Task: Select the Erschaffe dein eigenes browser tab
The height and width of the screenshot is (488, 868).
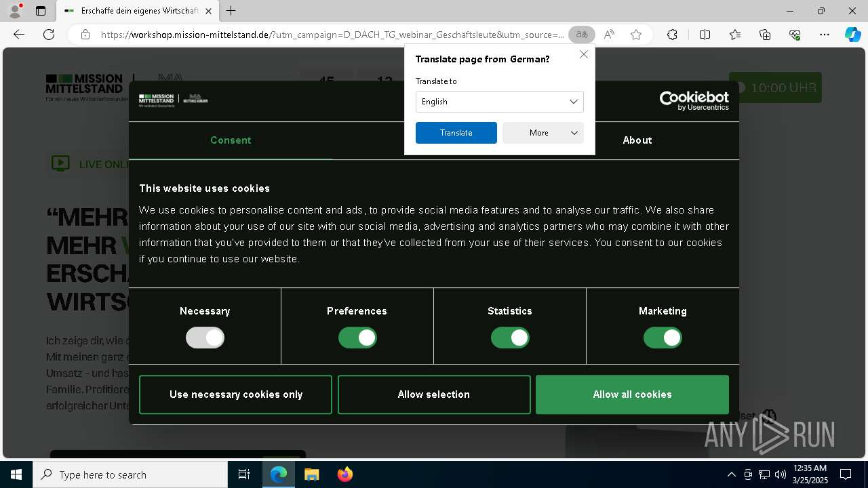Action: (x=138, y=11)
